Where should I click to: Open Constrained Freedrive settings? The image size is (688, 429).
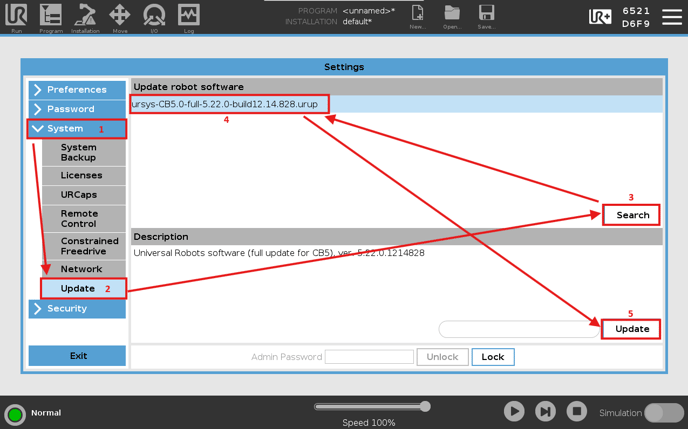(x=84, y=246)
